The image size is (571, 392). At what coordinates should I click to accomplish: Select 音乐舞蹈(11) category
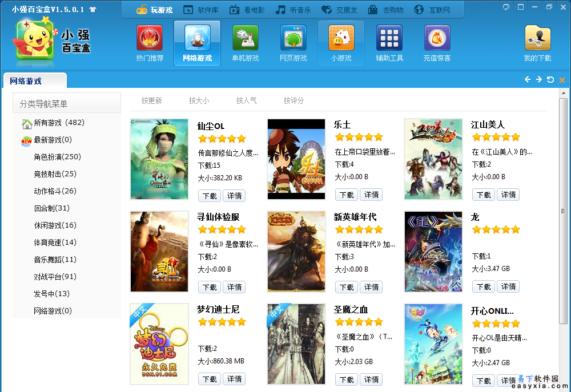tap(55, 260)
